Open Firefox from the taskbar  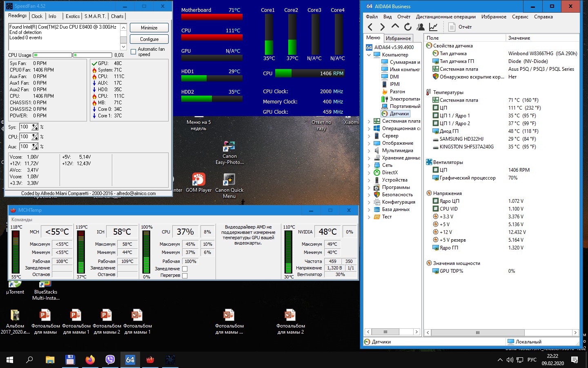click(x=90, y=360)
